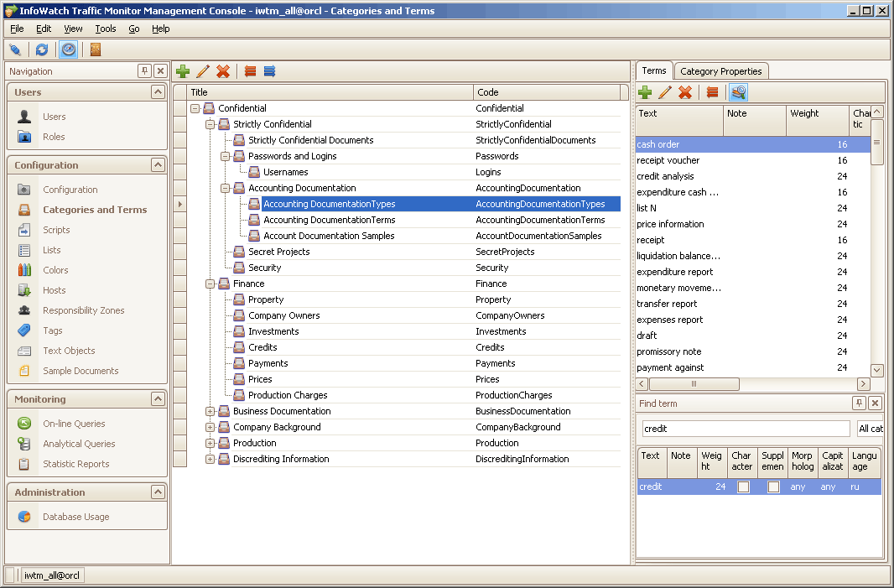The width and height of the screenshot is (894, 588).
Task: Click the terms list scroll right arrow
Action: point(864,384)
